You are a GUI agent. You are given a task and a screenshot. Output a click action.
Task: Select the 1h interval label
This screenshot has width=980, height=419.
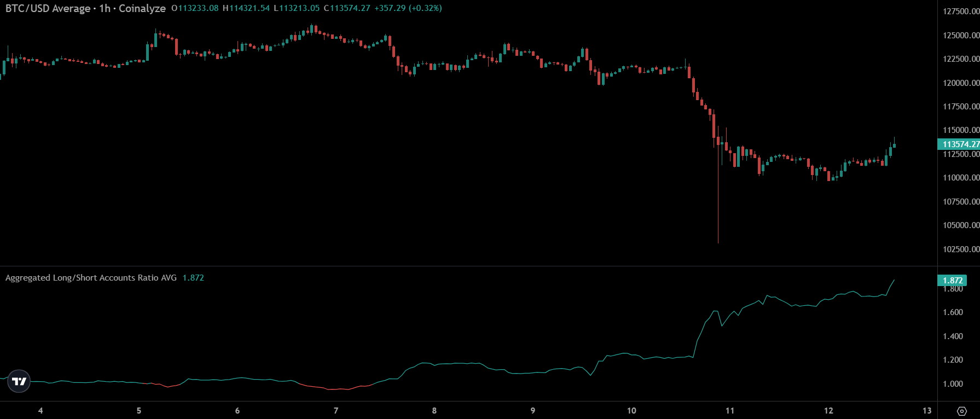[105, 8]
